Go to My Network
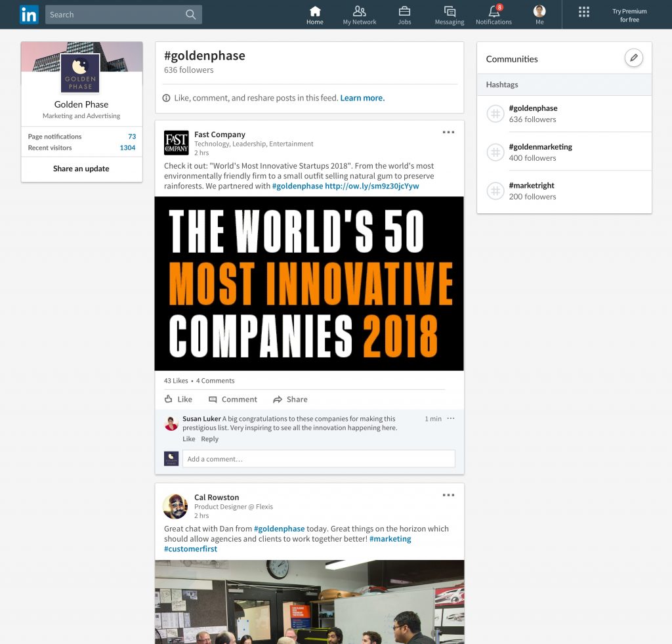Image resolution: width=672 pixels, height=644 pixels. 360,14
